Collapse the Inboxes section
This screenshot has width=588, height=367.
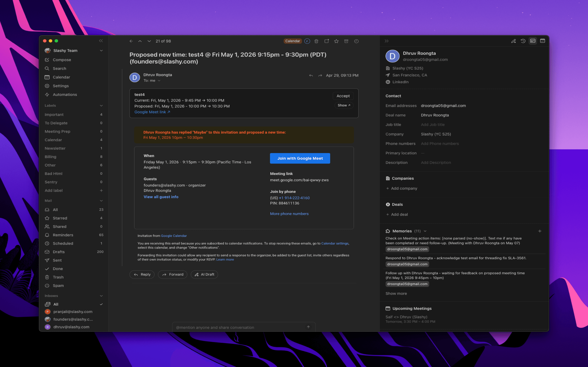coord(101,296)
